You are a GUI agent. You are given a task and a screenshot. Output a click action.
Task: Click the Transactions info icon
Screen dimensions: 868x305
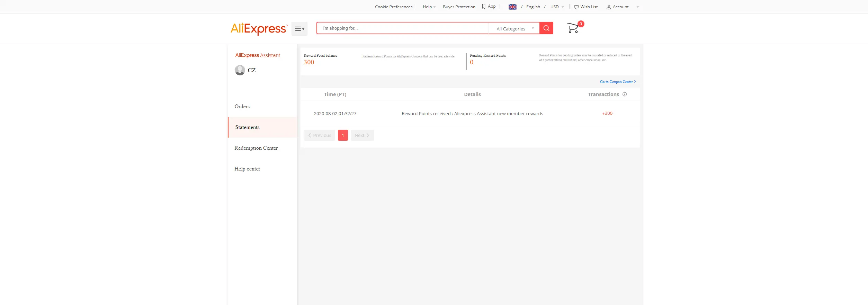[625, 94]
